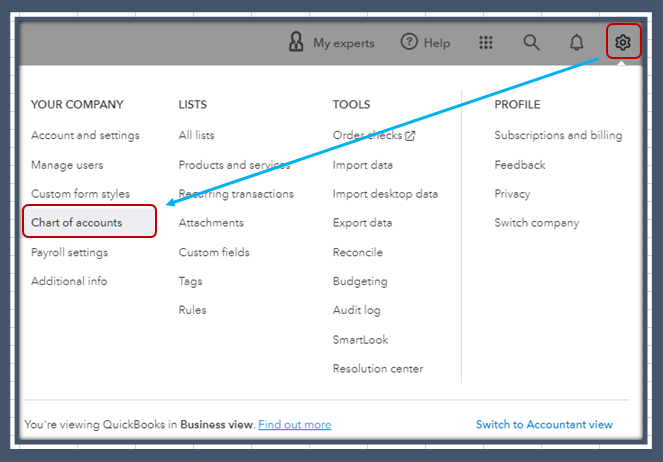663x462 pixels.
Task: Click the YOUR COMPANY heading
Action: click(77, 104)
